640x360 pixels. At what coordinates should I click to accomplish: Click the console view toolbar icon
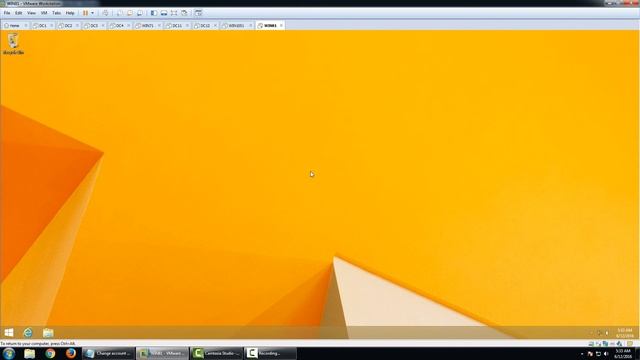pyautogui.click(x=198, y=13)
